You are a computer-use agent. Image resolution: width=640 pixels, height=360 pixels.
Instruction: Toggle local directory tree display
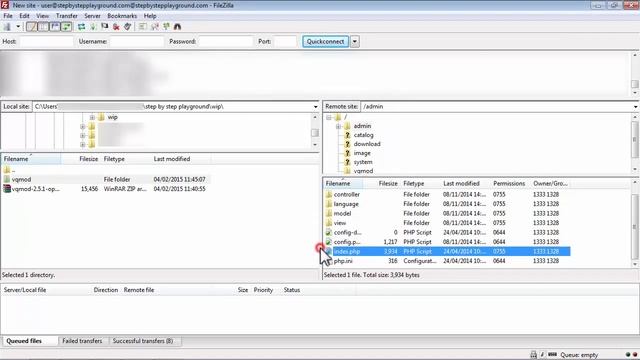point(43,27)
